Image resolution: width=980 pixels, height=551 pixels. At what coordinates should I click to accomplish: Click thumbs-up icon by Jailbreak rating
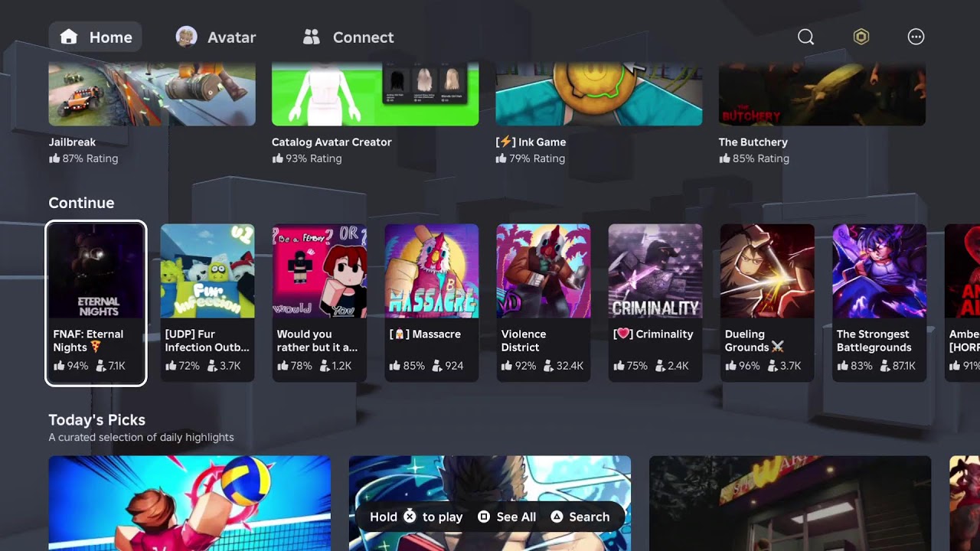(x=54, y=158)
